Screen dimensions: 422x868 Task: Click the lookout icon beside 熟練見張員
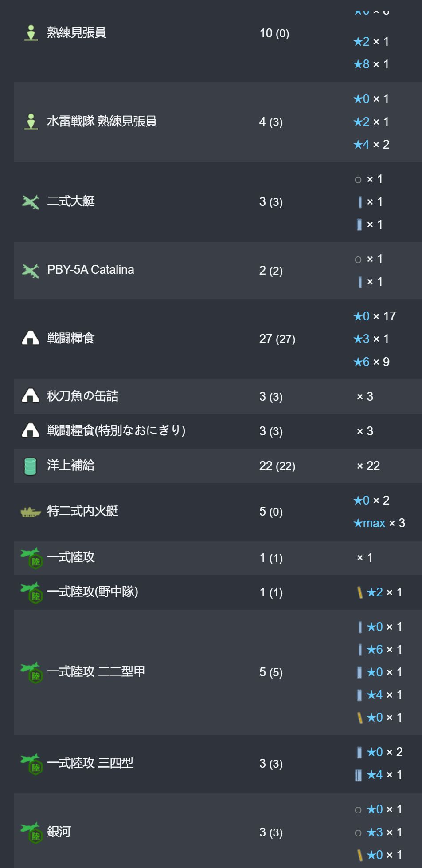(x=31, y=33)
